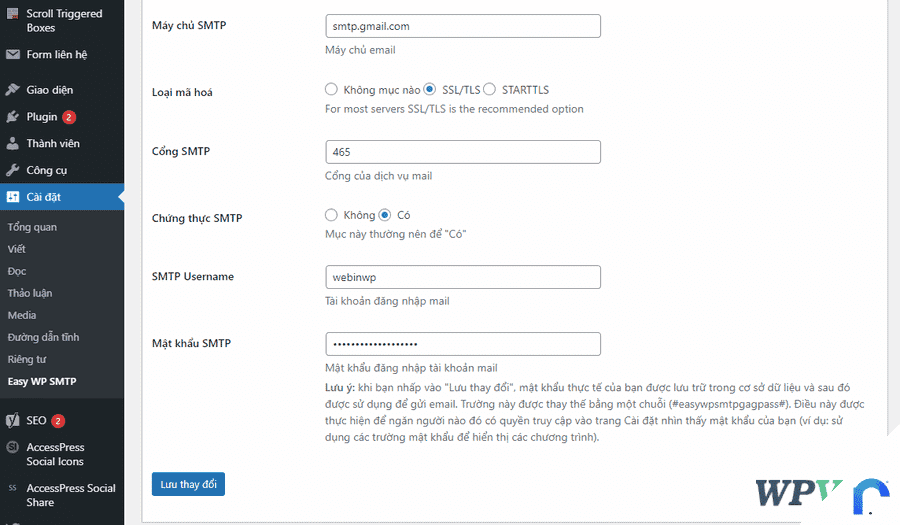
Task: Click the Giao diện paintbrush icon
Action: coord(13,90)
